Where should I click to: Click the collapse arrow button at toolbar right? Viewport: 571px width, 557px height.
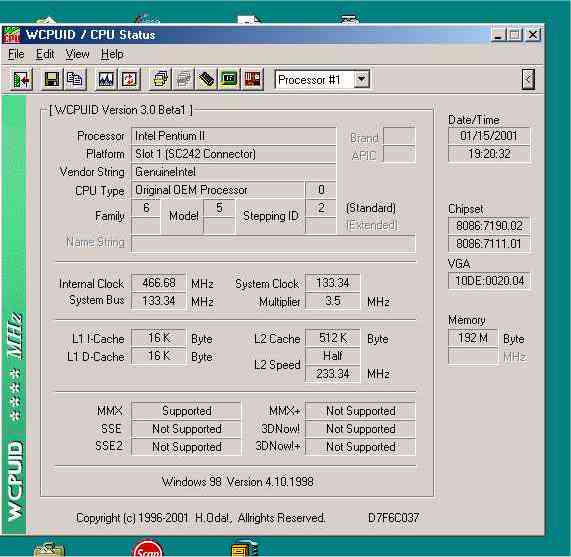[x=528, y=79]
